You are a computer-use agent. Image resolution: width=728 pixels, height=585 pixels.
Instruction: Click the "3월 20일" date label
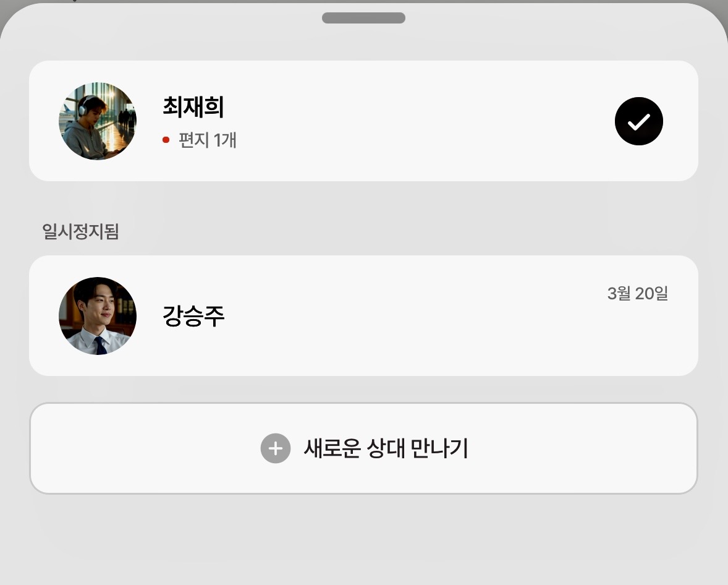click(x=637, y=294)
